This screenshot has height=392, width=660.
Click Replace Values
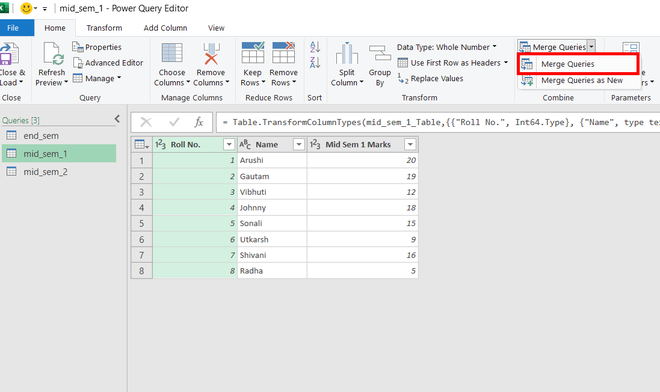pos(430,79)
